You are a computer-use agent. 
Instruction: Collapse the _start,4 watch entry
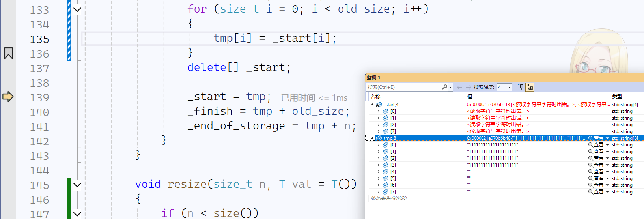click(372, 105)
